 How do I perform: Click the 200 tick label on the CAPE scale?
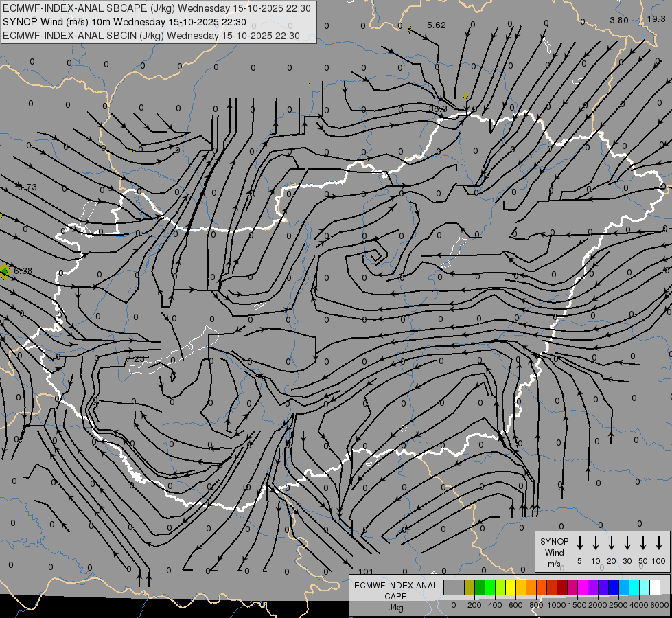[474, 605]
